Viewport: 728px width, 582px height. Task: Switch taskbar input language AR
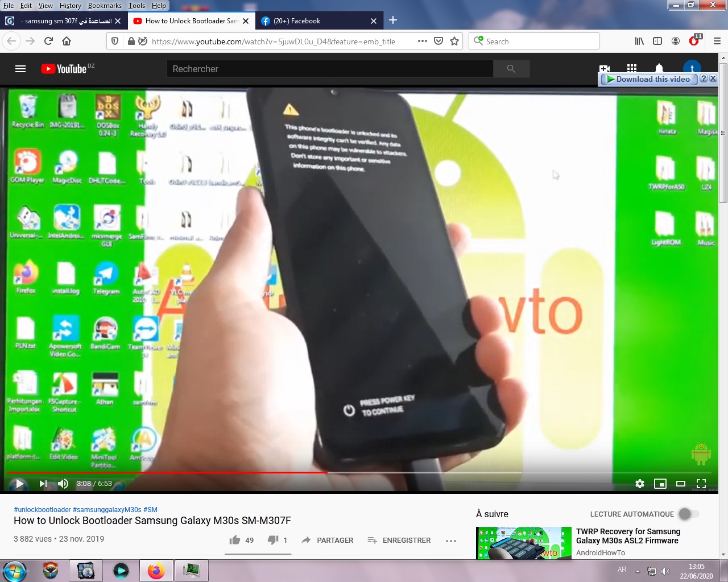[622, 569]
